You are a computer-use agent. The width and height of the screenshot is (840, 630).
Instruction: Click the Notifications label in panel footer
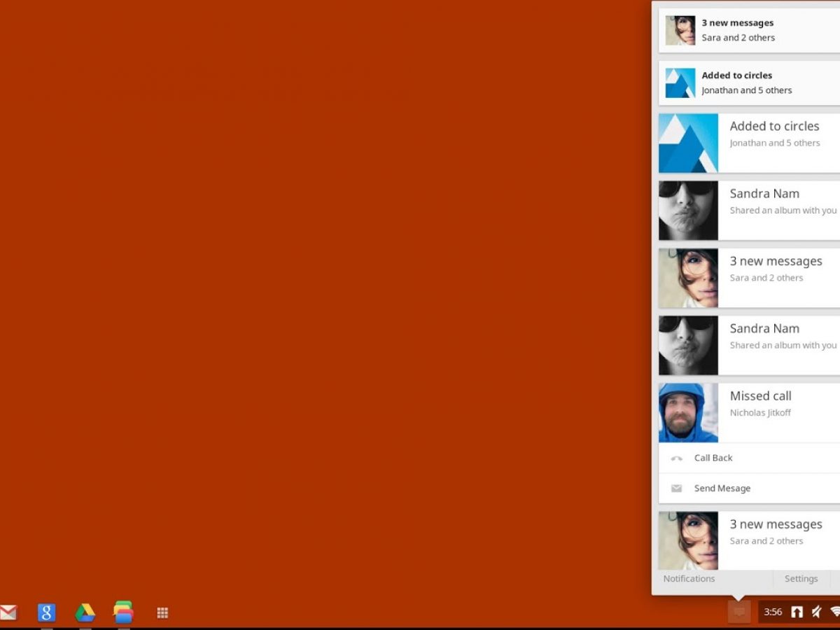pyautogui.click(x=689, y=579)
